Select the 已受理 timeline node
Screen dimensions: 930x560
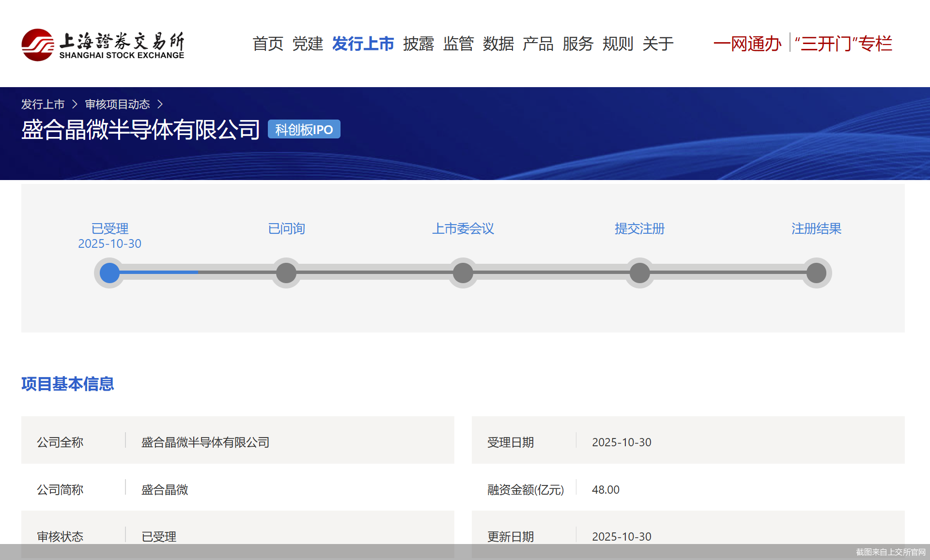pos(109,272)
